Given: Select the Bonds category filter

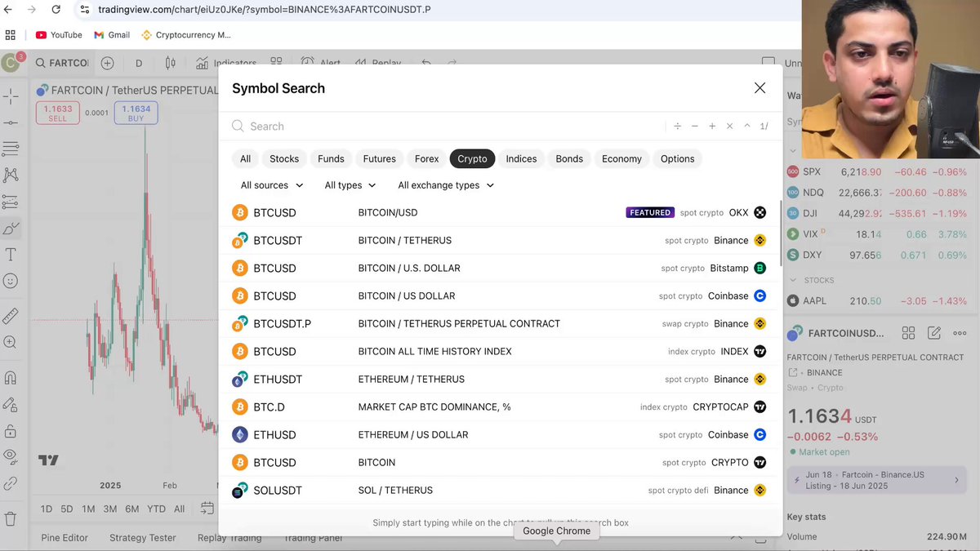Looking at the screenshot, I should [569, 159].
